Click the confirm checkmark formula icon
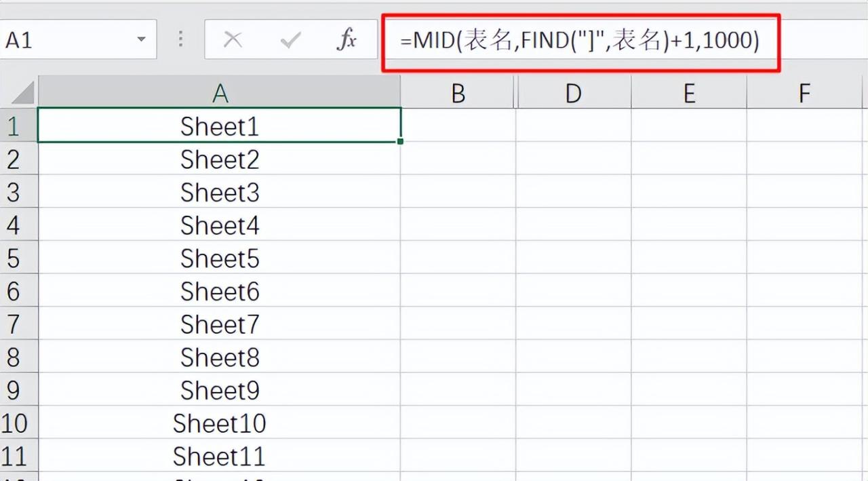 [290, 41]
